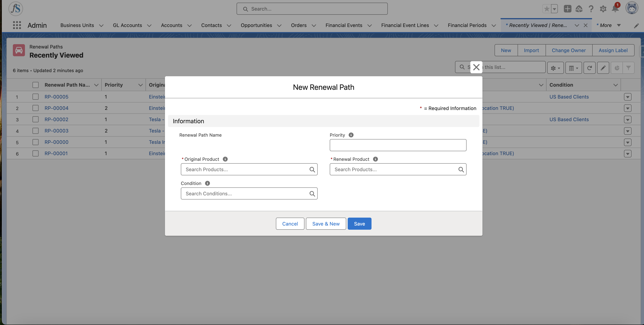The image size is (644, 325).
Task: Select the RP-00002 row checkbox
Action: pyautogui.click(x=36, y=119)
